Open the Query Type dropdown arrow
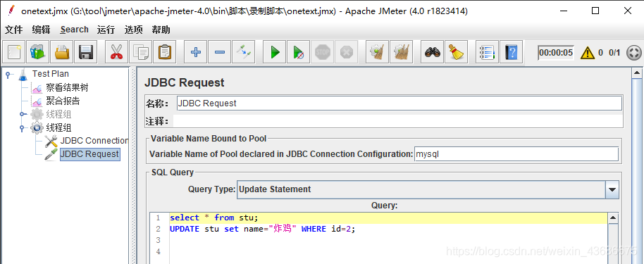644x264 pixels. click(612, 189)
